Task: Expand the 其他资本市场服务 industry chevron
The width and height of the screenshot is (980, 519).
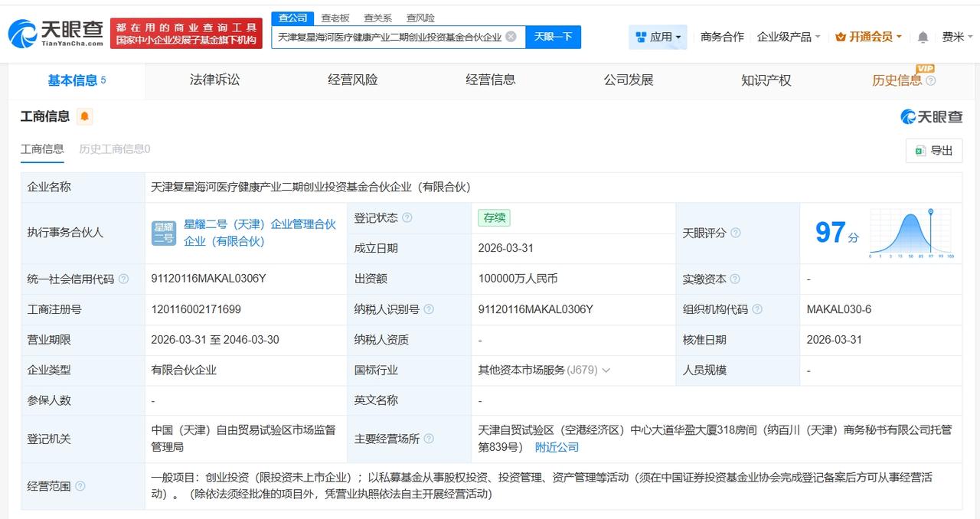Action: tap(606, 370)
